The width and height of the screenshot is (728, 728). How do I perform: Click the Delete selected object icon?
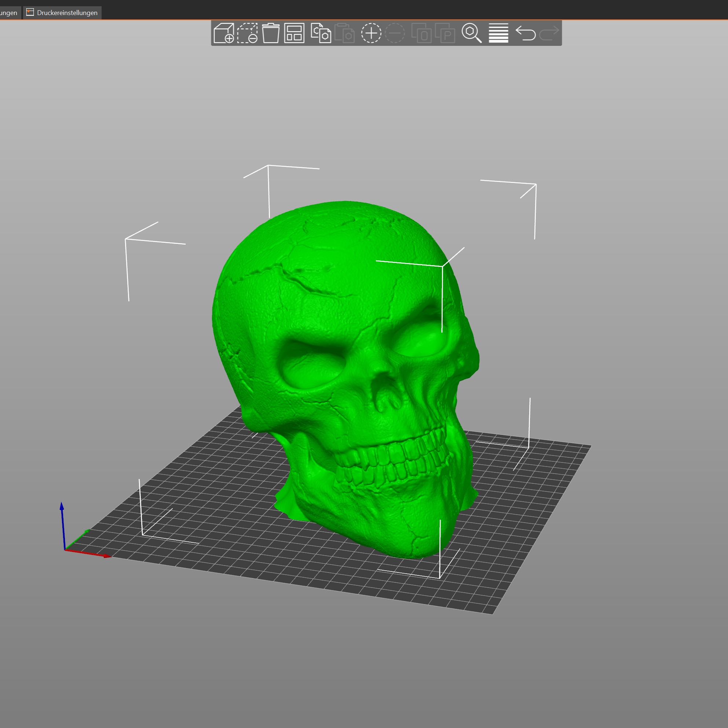pos(247,33)
